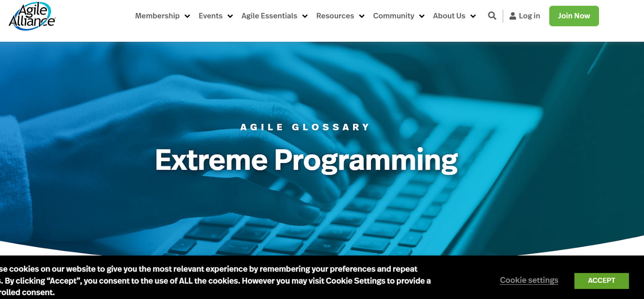
Task: Click the Extreme Programming title
Action: tap(306, 160)
